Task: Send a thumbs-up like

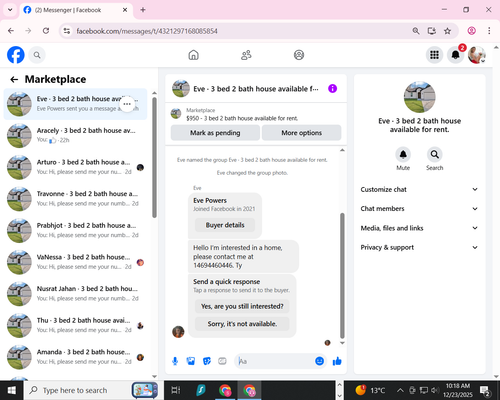Action: 337,361
